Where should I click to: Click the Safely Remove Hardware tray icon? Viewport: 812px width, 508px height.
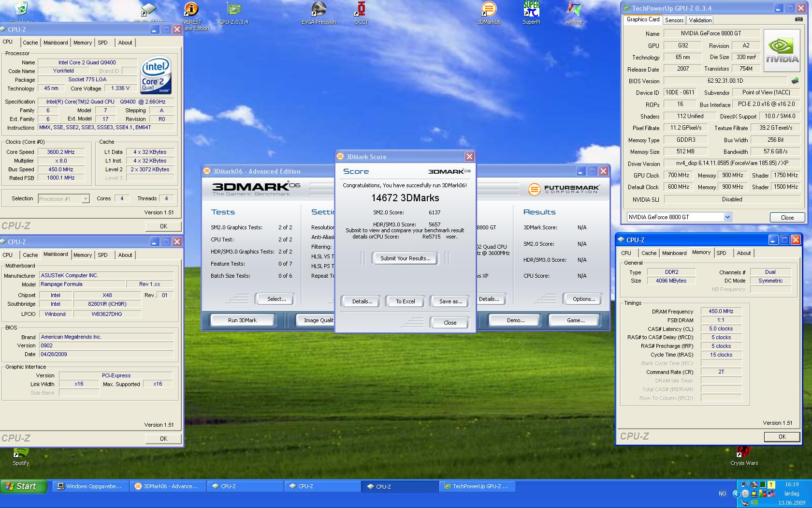pyautogui.click(x=745, y=503)
